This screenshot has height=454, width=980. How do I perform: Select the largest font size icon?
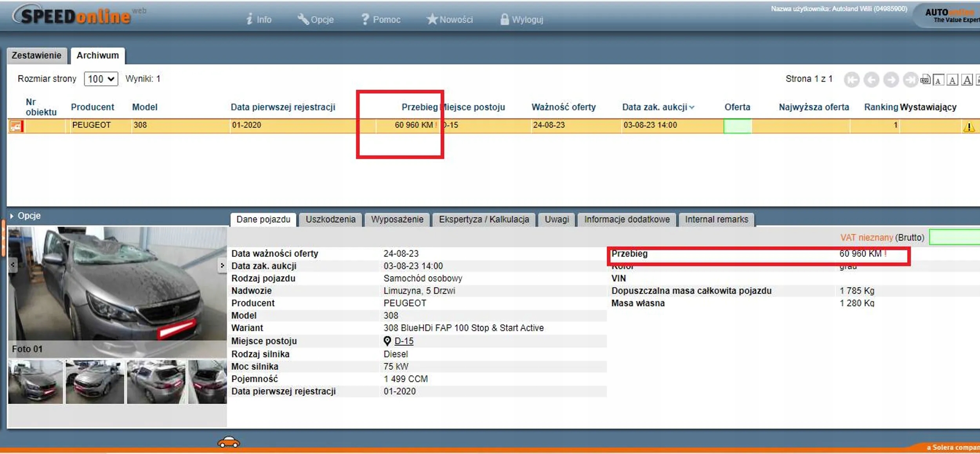967,80
